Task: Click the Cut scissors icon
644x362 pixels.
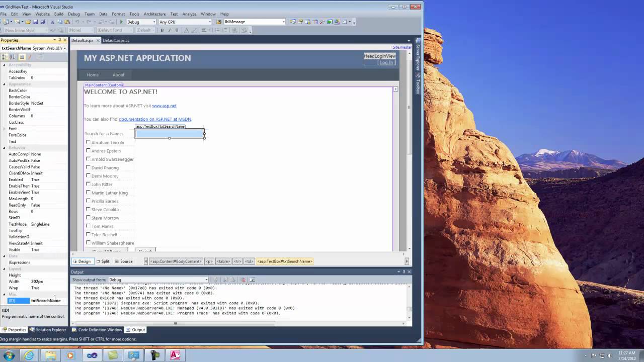Action: point(52,22)
